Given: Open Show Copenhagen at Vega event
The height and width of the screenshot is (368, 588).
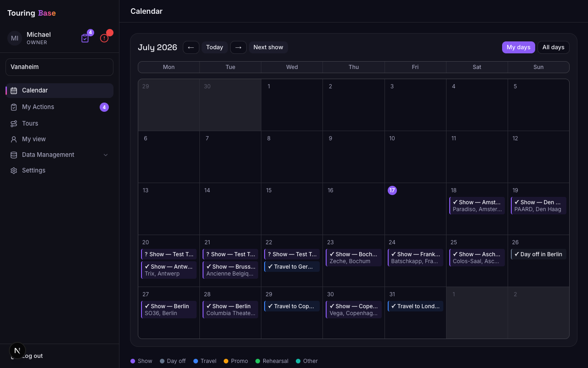Looking at the screenshot, I should click(354, 310).
